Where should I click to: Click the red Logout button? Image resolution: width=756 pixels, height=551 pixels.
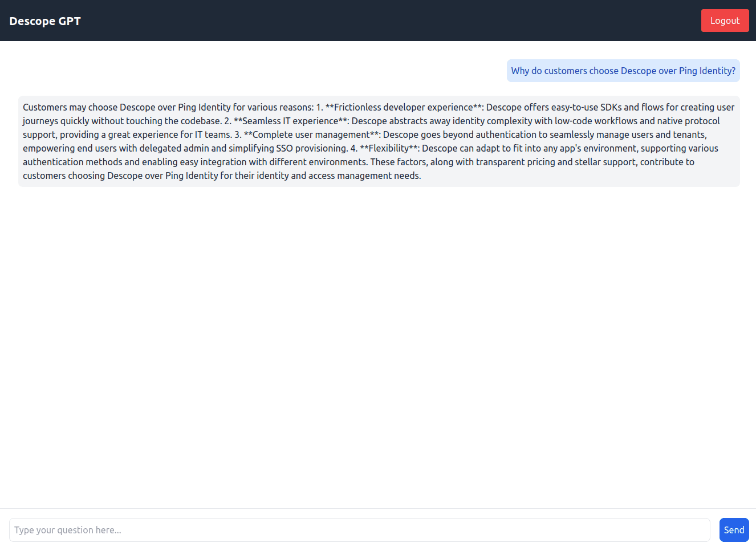click(x=725, y=21)
